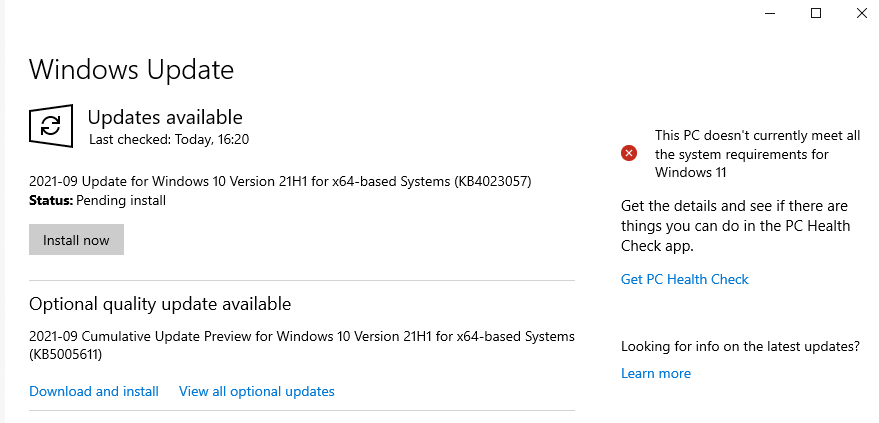The image size is (879, 423).
Task: Select the KB5005611 Cumulative Update Preview text
Action: tap(302, 345)
